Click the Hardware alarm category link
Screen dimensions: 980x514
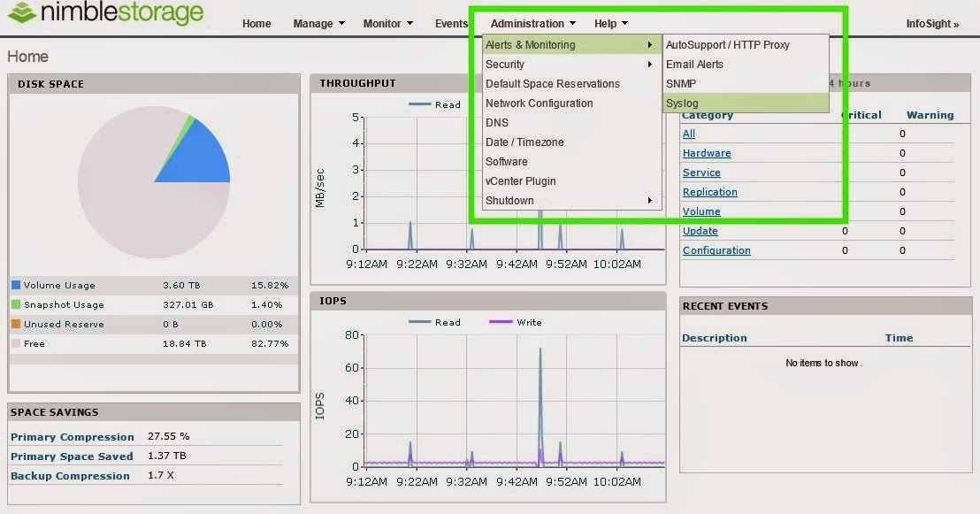[x=706, y=153]
